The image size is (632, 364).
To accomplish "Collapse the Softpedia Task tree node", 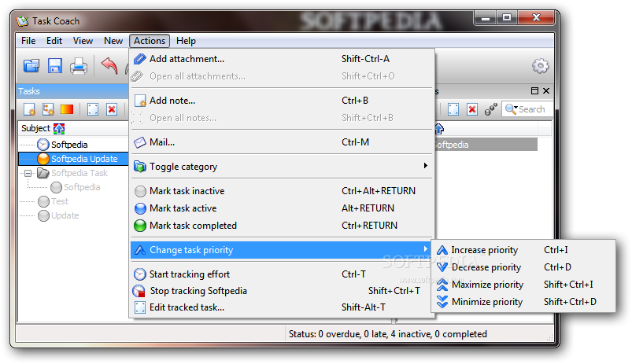I will tap(28, 173).
